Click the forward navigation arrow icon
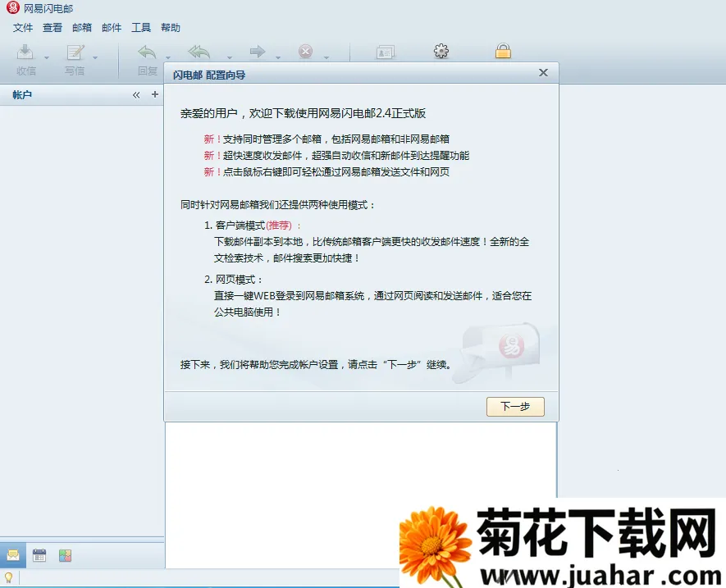This screenshot has width=726, height=588. pos(257,52)
